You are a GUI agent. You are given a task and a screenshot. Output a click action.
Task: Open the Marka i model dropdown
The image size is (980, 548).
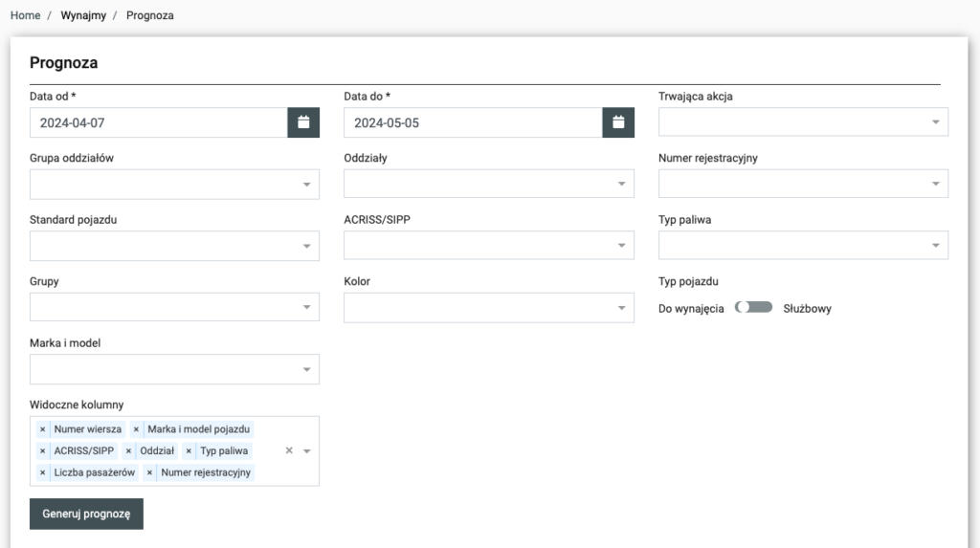coord(174,369)
